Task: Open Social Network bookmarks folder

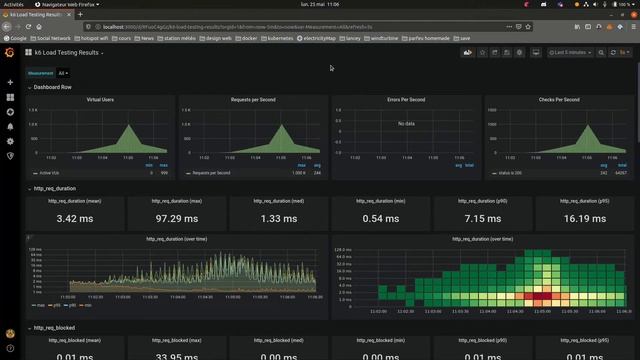Action: click(50, 38)
